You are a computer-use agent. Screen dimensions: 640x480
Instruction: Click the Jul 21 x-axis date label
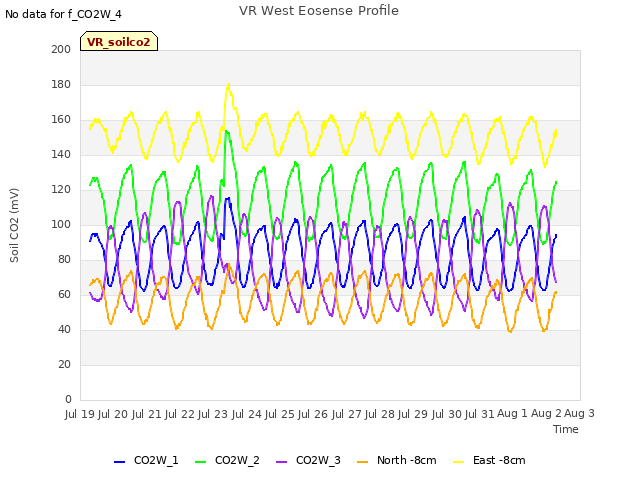(x=146, y=414)
